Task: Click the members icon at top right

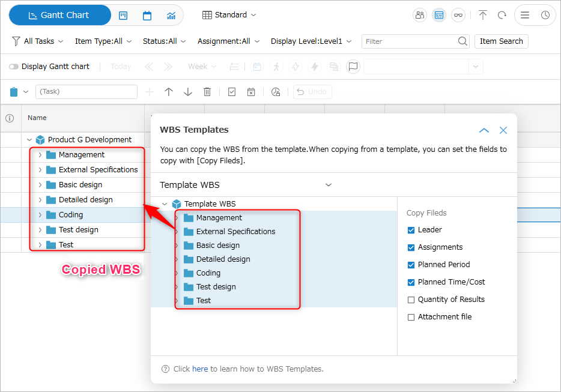Action: (x=420, y=15)
